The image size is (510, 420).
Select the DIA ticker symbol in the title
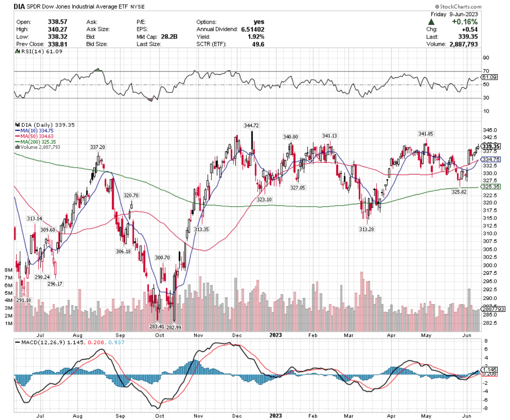[x=19, y=7]
